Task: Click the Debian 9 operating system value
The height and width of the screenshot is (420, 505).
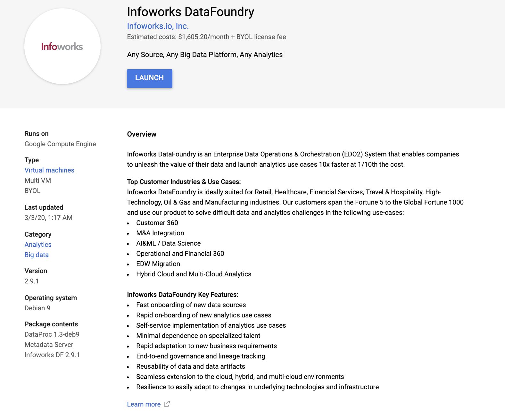Action: [x=37, y=308]
